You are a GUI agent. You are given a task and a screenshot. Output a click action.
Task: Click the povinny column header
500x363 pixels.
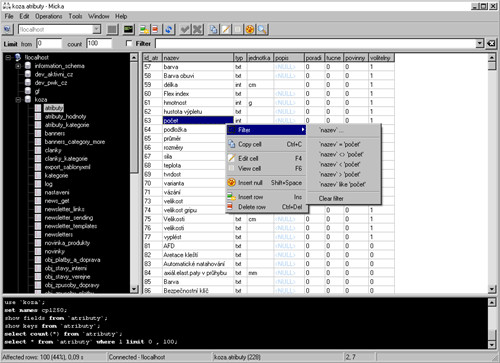pyautogui.click(x=356, y=58)
